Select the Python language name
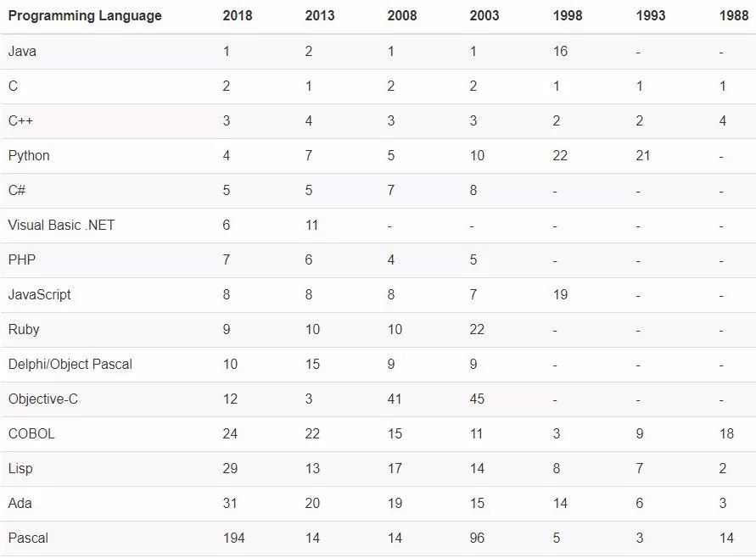 (29, 156)
